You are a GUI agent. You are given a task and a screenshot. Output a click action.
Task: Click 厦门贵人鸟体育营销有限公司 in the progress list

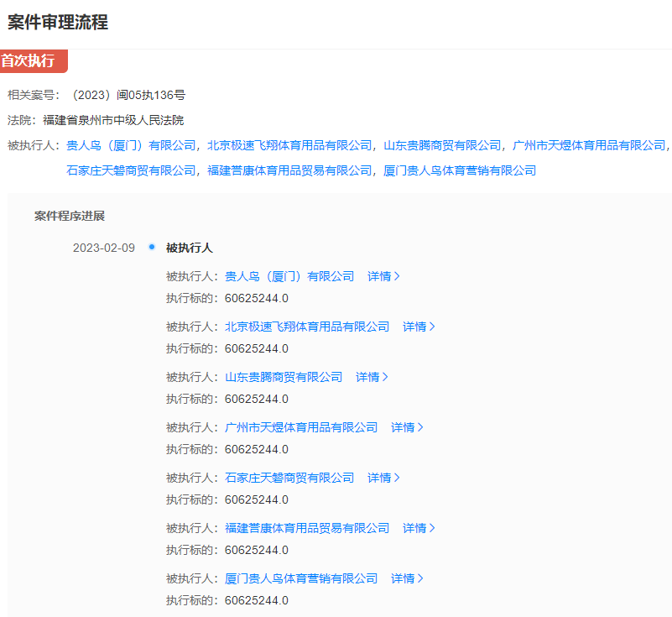point(301,578)
